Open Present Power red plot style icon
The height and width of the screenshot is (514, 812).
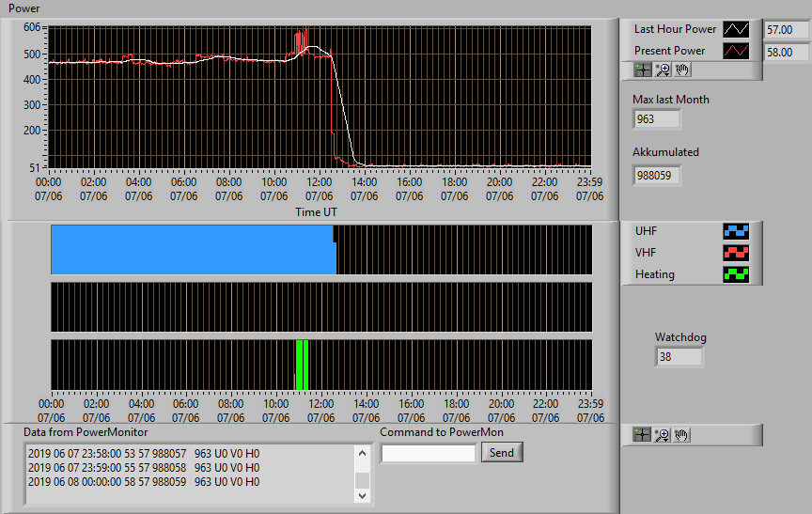[736, 51]
